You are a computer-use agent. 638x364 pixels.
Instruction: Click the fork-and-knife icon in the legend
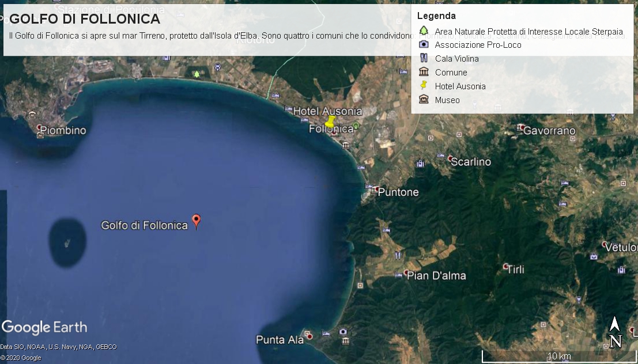pos(424,58)
